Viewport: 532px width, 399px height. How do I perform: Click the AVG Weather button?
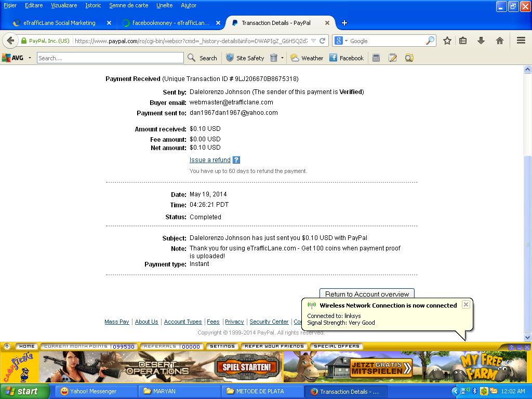(x=307, y=58)
